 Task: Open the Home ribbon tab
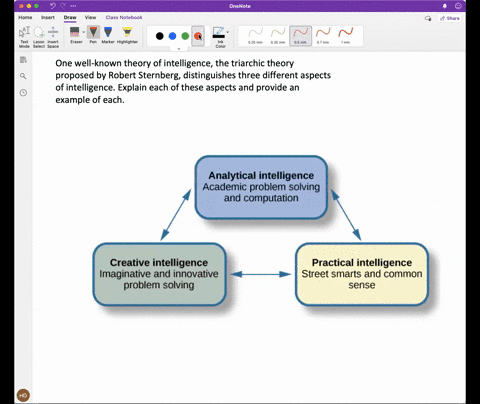coord(25,17)
